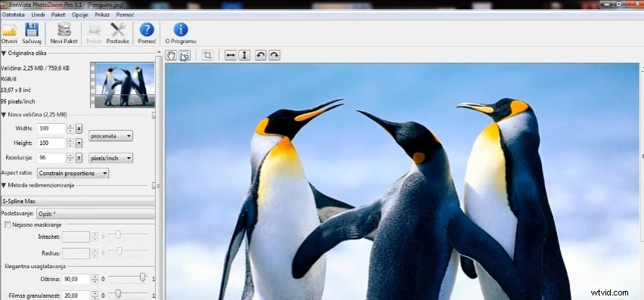Open the Rezolucija preset menu button
Image resolution: width=644 pixels, height=300 pixels.
tap(79, 158)
